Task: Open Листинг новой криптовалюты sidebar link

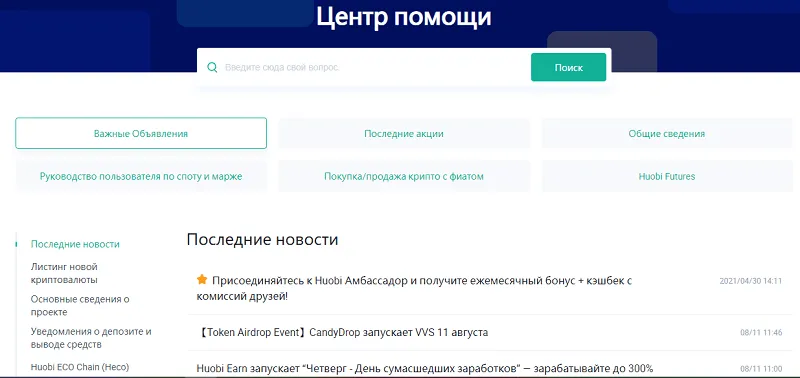Action: coord(64,273)
